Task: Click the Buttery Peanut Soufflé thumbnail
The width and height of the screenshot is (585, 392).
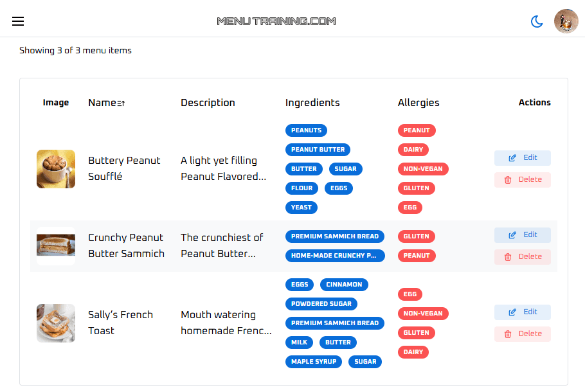Action: point(56,169)
